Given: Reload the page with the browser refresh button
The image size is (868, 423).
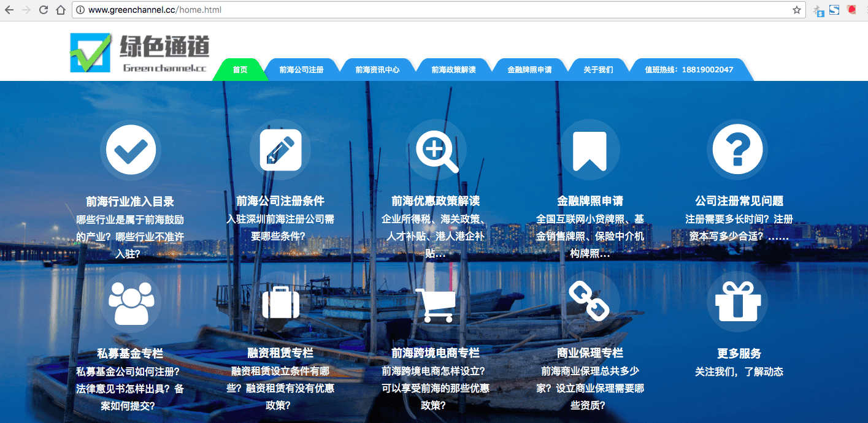Looking at the screenshot, I should (44, 10).
